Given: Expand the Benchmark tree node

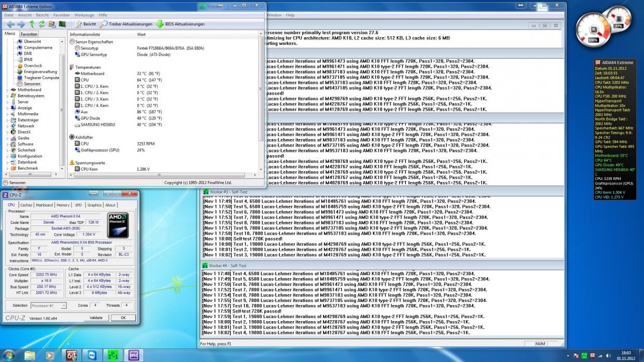Looking at the screenshot, I should tap(7, 168).
